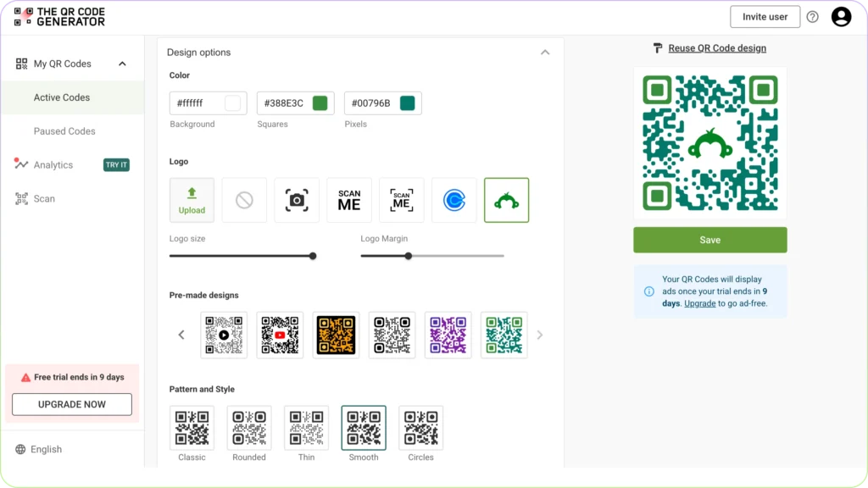Screen dimensions: 868x488
Task: Select the Rounded pattern style
Action: pyautogui.click(x=249, y=427)
